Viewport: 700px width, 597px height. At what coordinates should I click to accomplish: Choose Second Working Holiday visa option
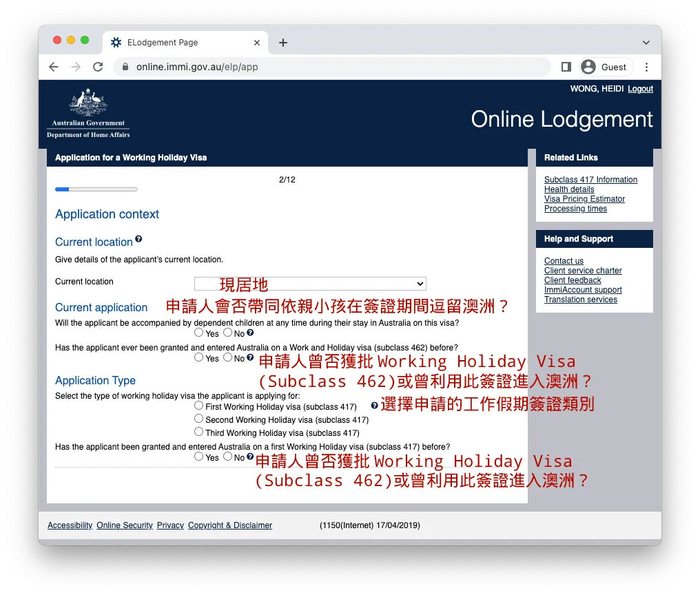(198, 419)
